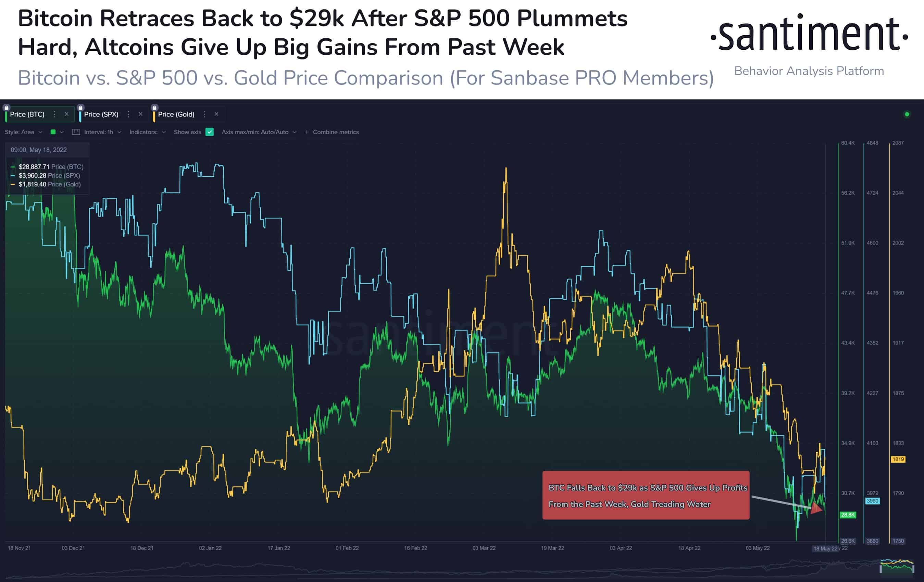Open the green color swatch picker
Viewport: 924px width, 582px height.
pos(57,132)
